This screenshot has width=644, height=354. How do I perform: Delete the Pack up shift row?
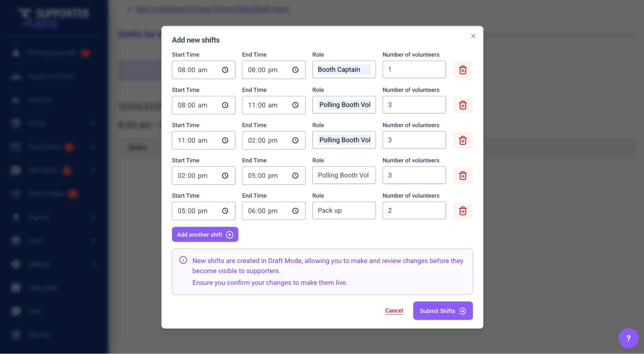click(463, 211)
